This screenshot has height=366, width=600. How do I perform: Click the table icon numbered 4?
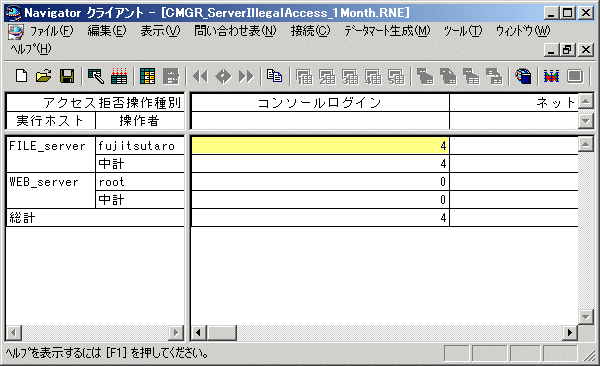[x=373, y=76]
